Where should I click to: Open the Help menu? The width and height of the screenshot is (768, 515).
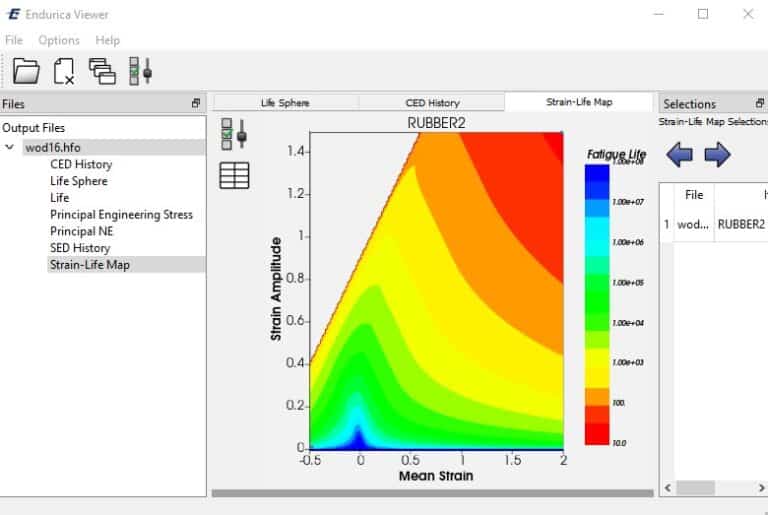pyautogui.click(x=107, y=40)
